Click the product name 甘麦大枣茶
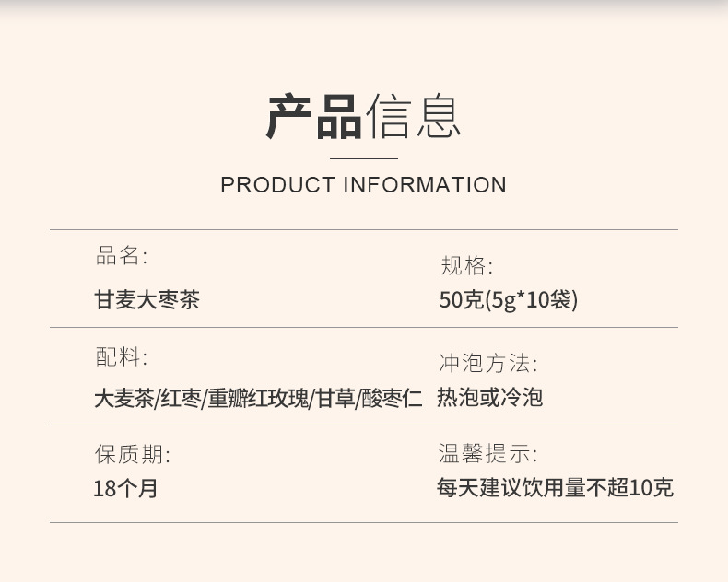 147,300
